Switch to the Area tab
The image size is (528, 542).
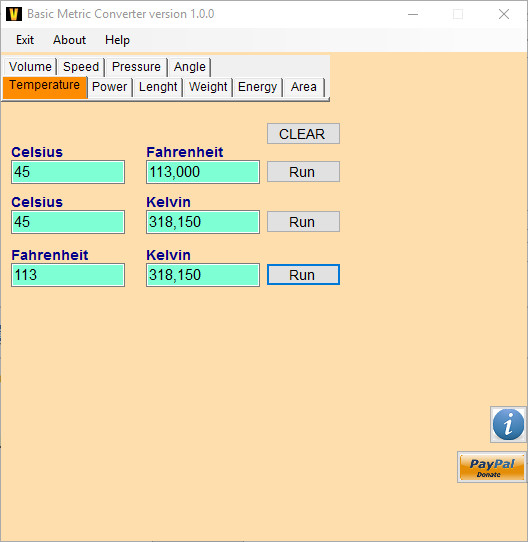point(304,87)
